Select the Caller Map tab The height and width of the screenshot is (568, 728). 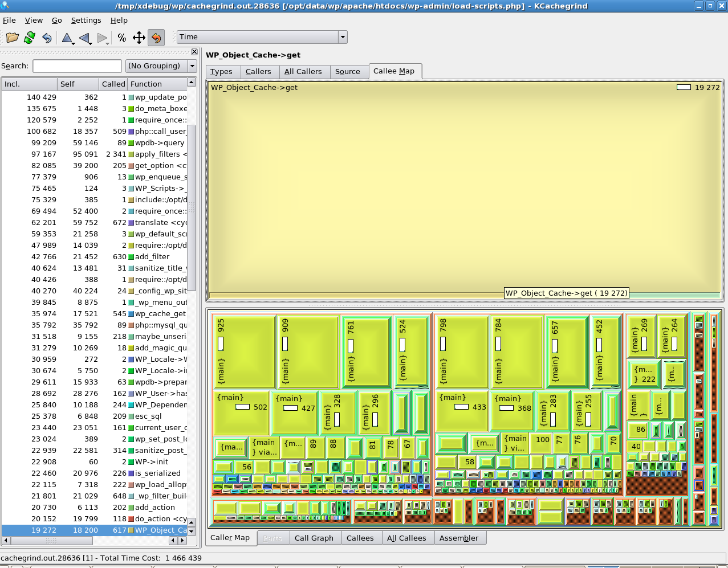point(230,538)
